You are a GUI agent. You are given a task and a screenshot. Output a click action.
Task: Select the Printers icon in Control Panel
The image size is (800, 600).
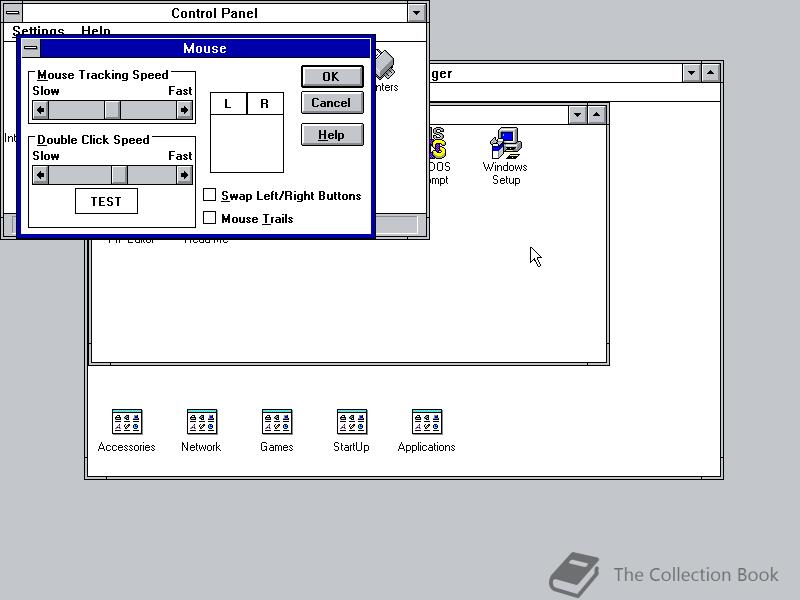point(387,71)
